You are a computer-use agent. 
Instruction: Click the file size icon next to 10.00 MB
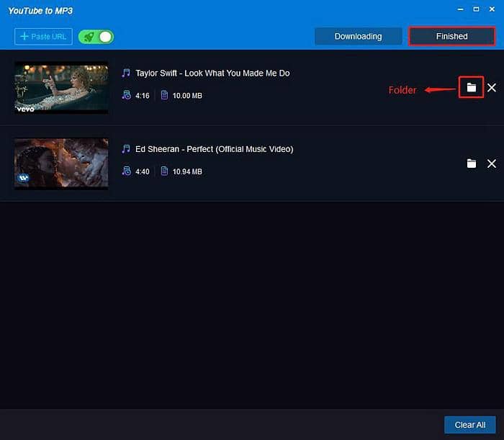(x=164, y=95)
